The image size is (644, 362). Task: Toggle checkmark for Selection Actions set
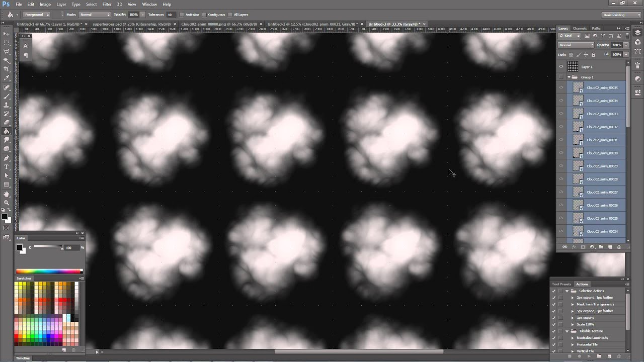coord(554,291)
